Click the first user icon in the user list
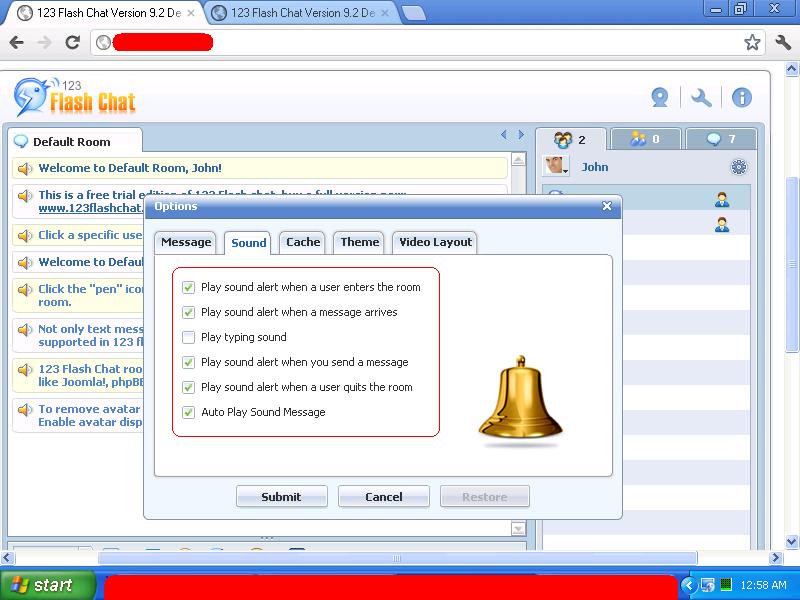 click(x=721, y=199)
